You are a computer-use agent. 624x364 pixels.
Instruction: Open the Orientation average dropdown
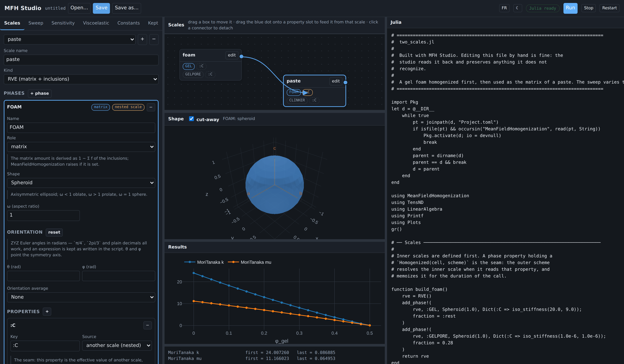[81, 297]
